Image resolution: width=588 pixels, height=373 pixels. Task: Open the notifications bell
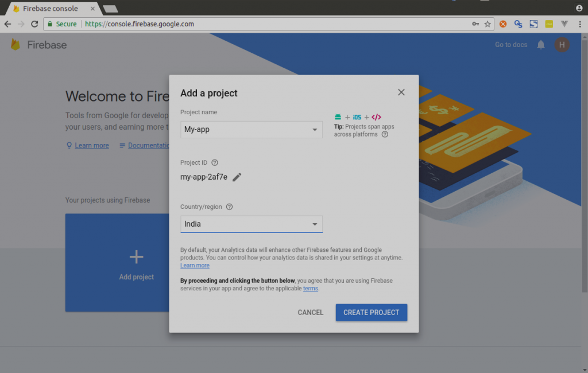[541, 45]
